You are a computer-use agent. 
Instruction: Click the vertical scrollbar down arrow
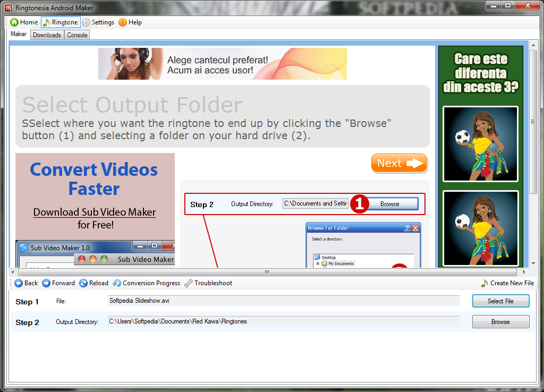click(533, 263)
